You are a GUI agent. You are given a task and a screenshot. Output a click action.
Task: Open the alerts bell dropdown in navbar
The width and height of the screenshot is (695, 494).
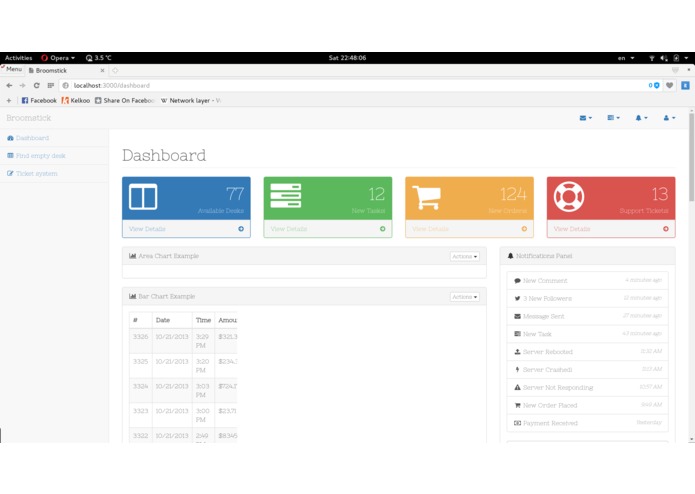point(641,118)
